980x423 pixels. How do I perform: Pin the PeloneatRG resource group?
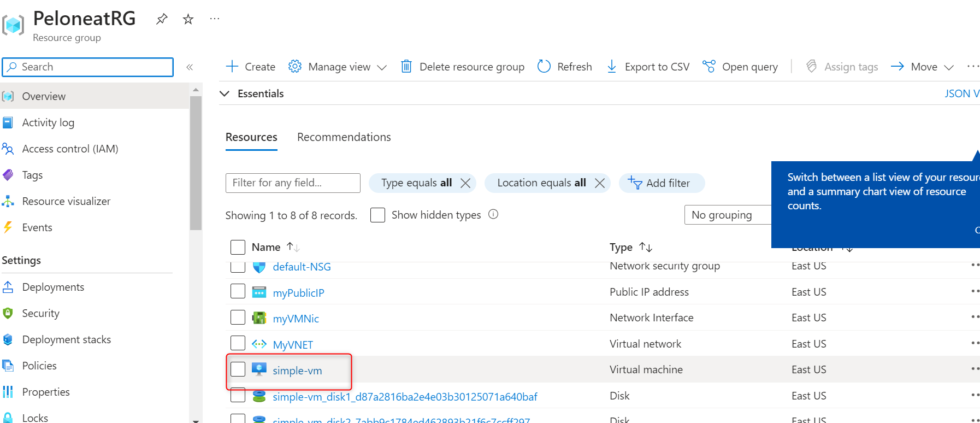[162, 19]
